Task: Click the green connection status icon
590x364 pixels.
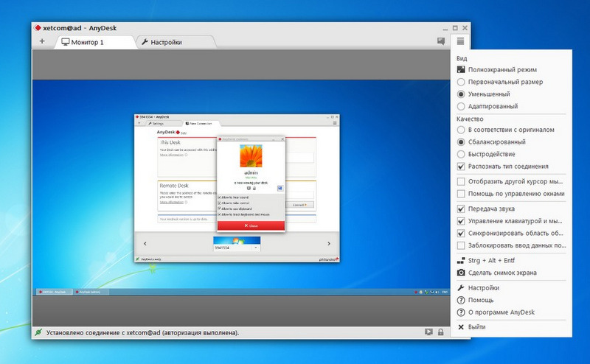Action: [x=38, y=332]
